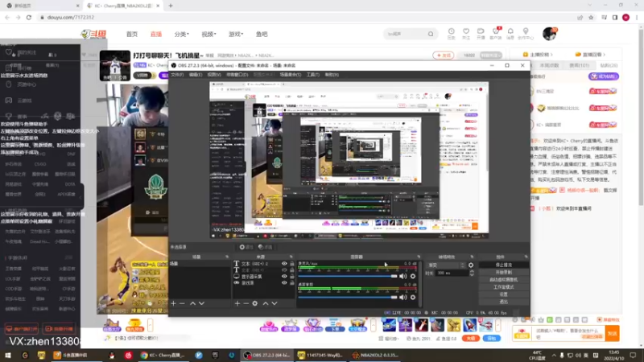Toggle visibility of 文本 (GDI+) 2 source
This screenshot has width=644, height=362.
point(284,264)
